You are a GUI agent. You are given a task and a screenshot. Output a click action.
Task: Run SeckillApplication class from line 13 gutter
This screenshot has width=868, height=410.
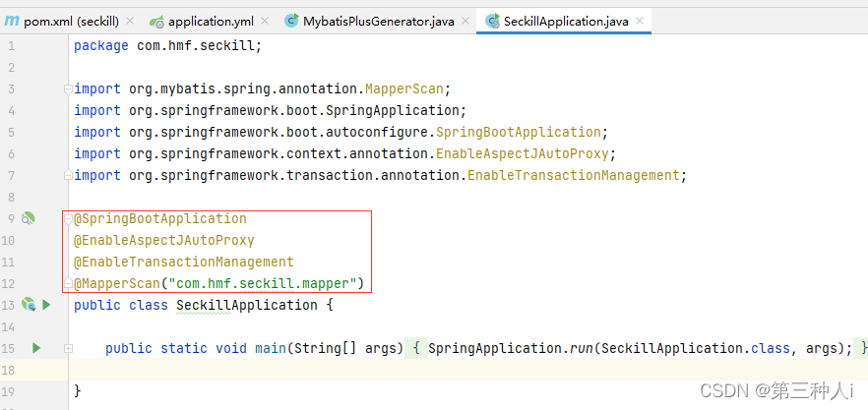click(47, 305)
